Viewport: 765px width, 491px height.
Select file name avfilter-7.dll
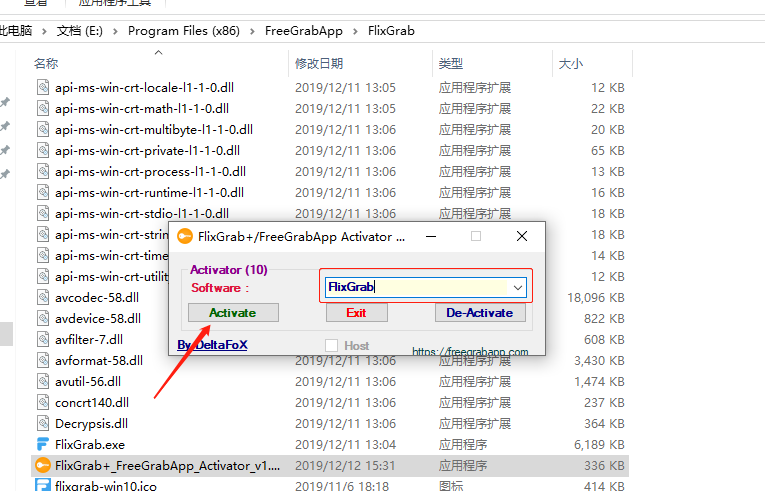tap(89, 339)
